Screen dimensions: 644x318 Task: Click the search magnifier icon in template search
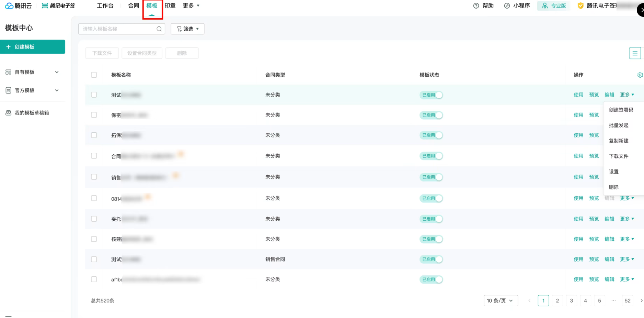(x=159, y=29)
